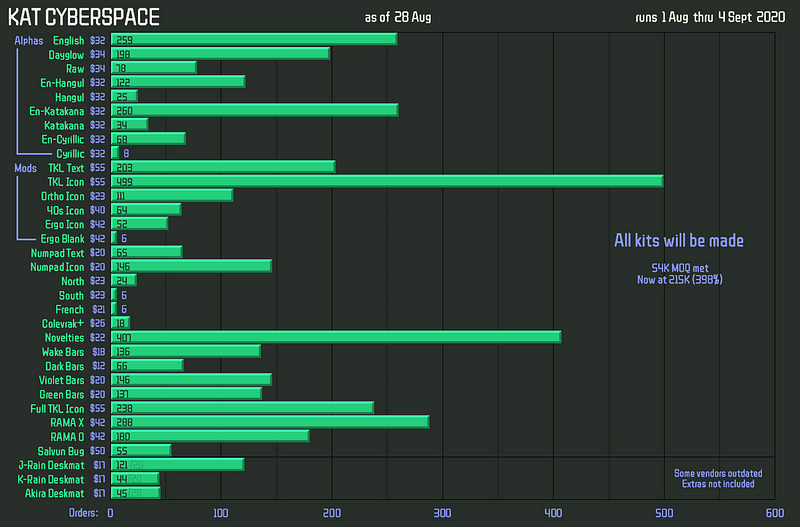The image size is (800, 527).
Task: Click the "Orders:" axis label
Action: pyautogui.click(x=82, y=513)
